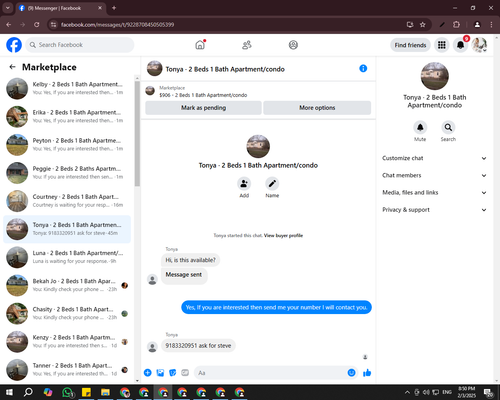500x400 pixels.
Task: Open browser extensions puzzle icon
Action: coord(456,25)
